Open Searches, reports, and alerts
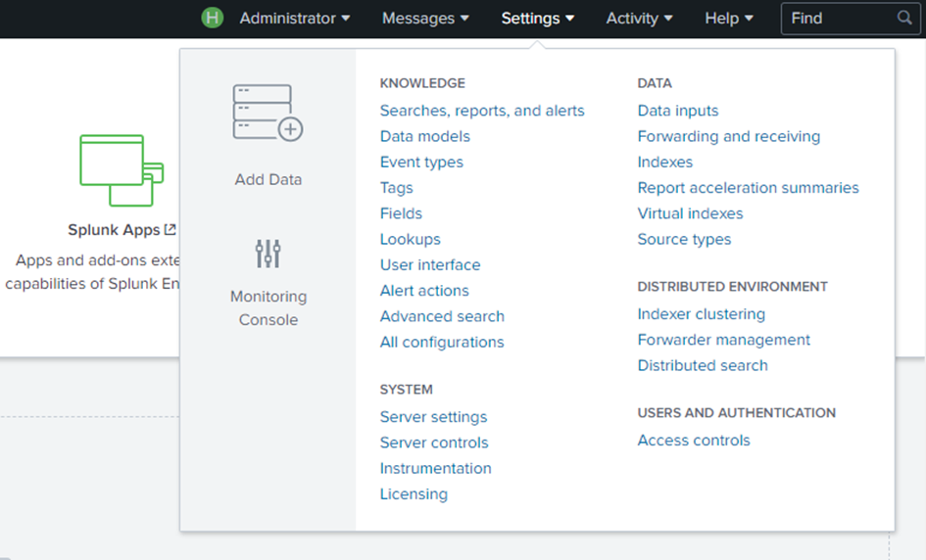 point(482,111)
